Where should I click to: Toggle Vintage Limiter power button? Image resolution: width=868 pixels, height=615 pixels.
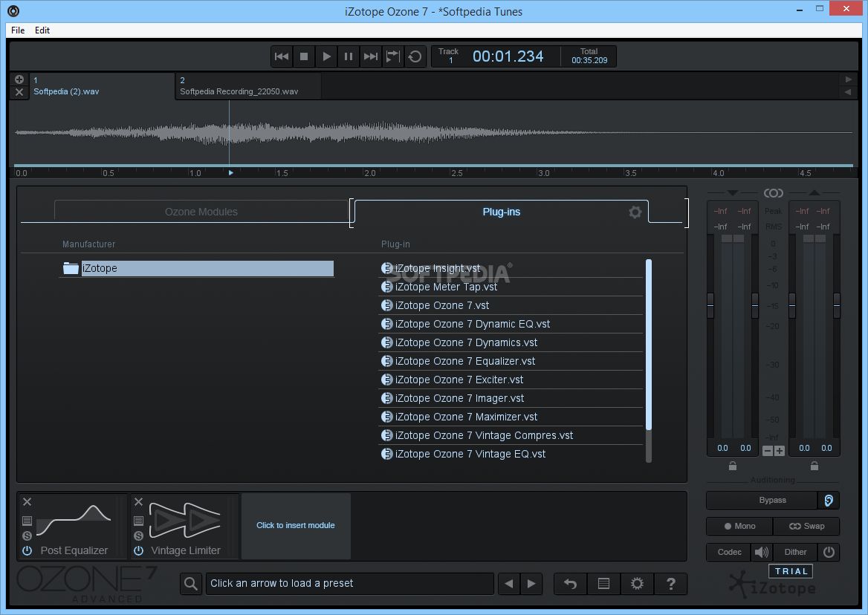click(138, 551)
